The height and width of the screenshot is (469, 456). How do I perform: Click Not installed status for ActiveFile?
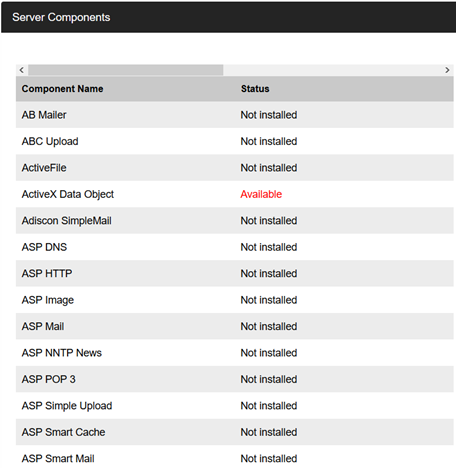coord(269,168)
